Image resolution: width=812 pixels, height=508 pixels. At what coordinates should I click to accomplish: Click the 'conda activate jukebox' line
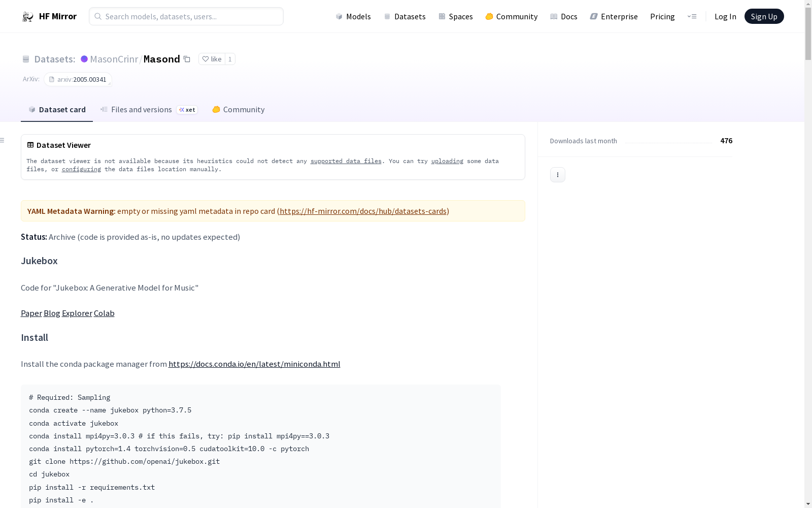[x=74, y=423]
